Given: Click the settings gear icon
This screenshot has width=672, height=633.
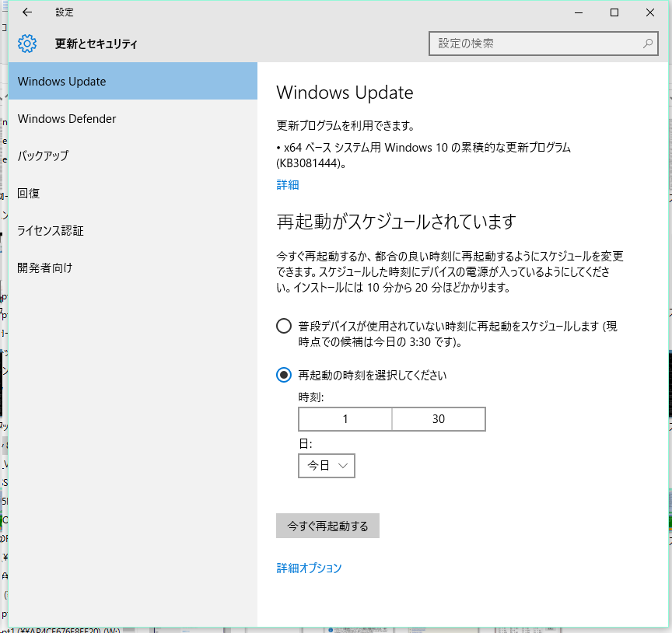Looking at the screenshot, I should [x=27, y=44].
